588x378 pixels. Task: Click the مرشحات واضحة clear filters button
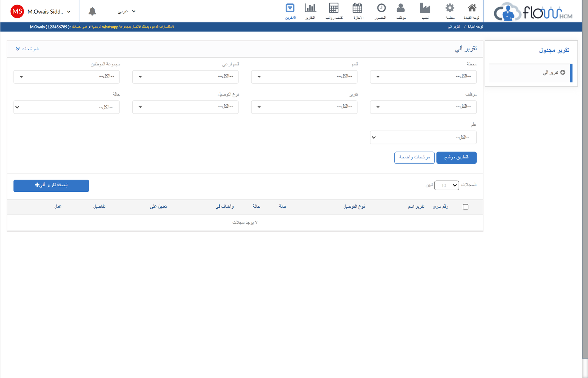414,158
